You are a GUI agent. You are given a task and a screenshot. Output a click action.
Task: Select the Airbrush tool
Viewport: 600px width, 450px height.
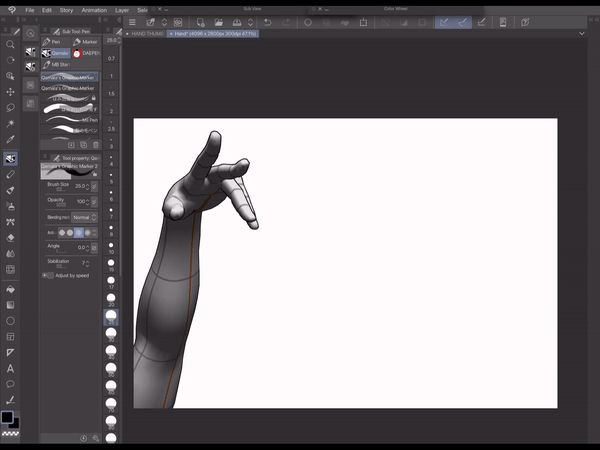(x=10, y=206)
